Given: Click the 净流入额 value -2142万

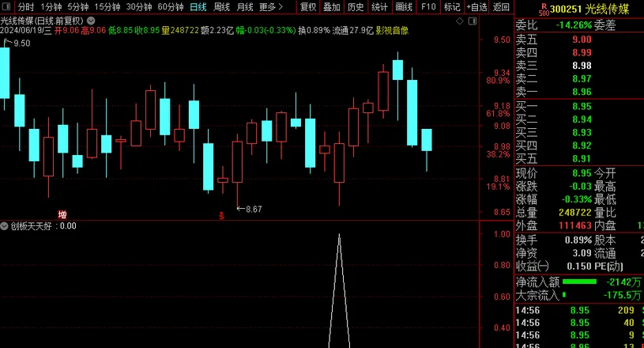Looking at the screenshot, I should 623,282.
